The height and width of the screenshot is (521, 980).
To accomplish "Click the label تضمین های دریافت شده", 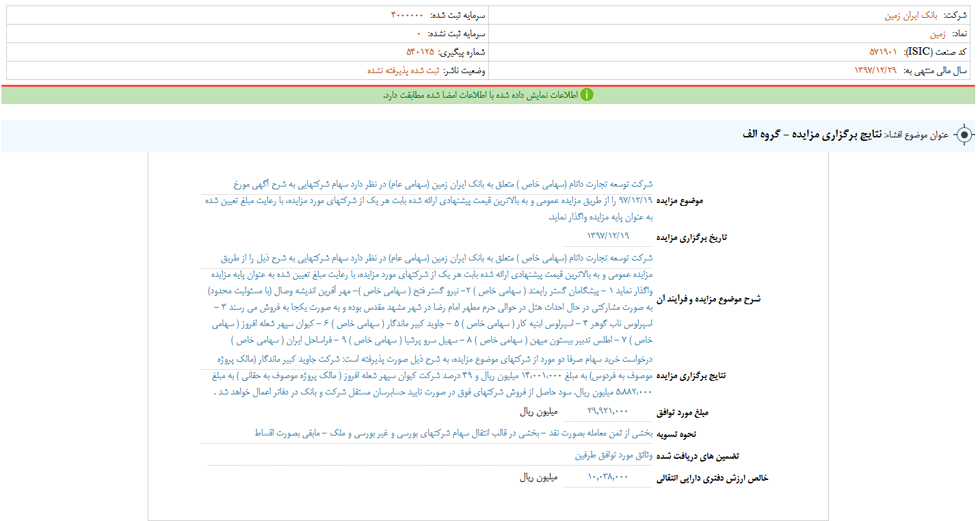I will tap(698, 455).
